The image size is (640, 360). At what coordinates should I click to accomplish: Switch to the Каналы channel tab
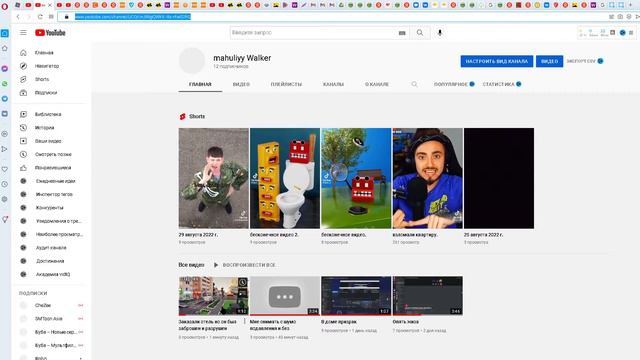tap(333, 84)
